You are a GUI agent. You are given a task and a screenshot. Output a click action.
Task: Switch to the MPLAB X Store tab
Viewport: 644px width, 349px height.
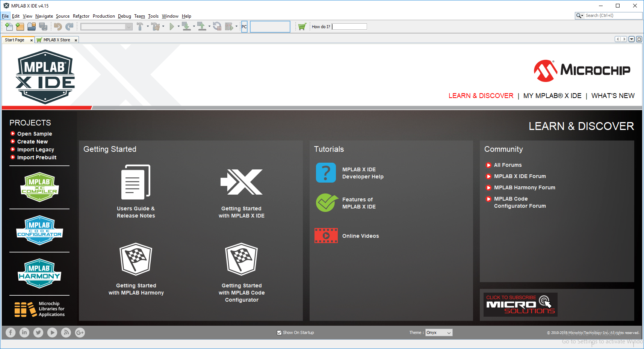[57, 40]
